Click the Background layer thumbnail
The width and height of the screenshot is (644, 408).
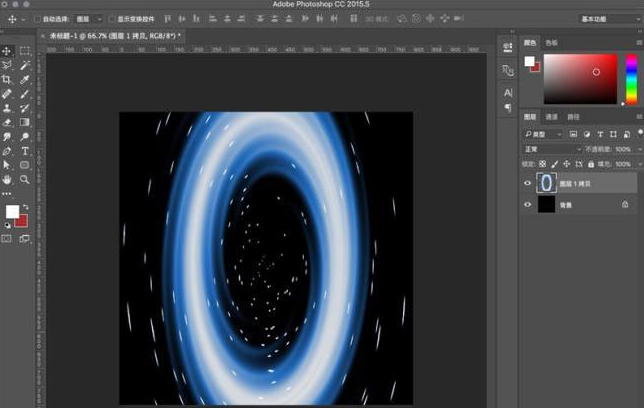point(546,205)
